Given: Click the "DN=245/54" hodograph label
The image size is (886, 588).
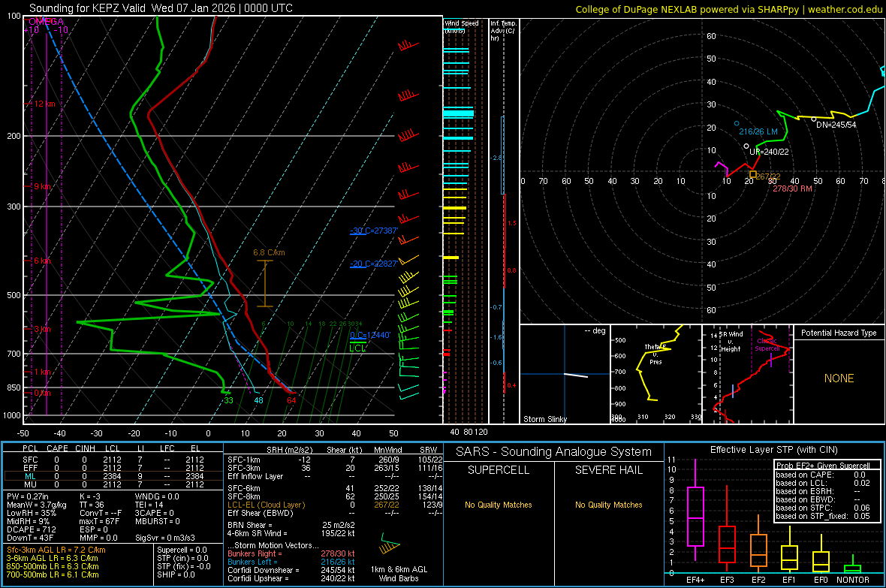Looking at the screenshot, I should pos(836,125).
